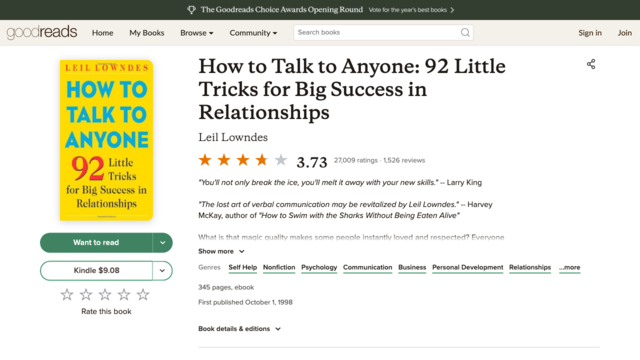Click the Want to read button

(96, 242)
